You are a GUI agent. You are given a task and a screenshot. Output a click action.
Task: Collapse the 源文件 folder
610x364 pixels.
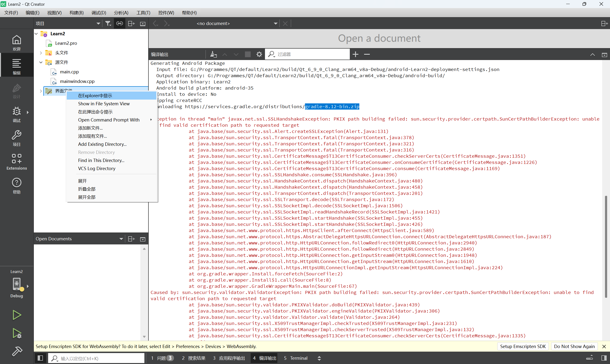pyautogui.click(x=41, y=62)
